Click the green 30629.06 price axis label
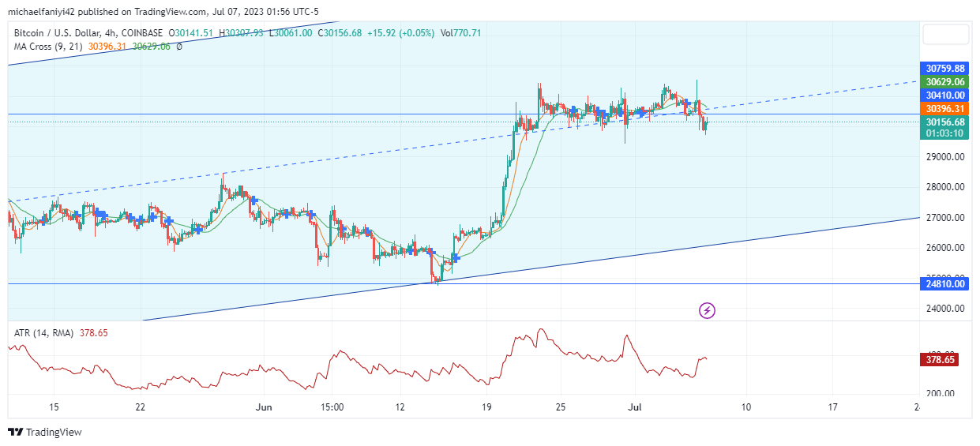Viewport: 980px width, 446px height. (945, 82)
